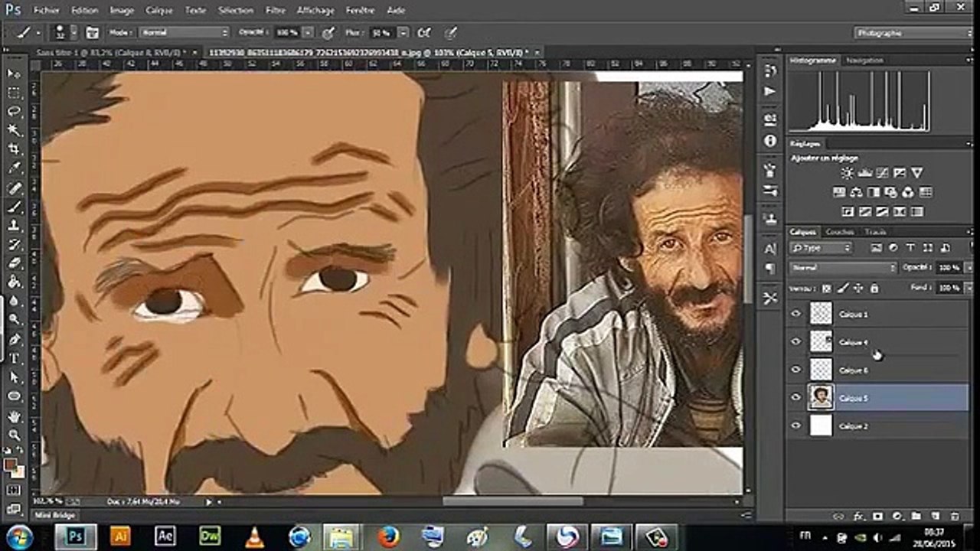The image size is (980, 551).
Task: Hide layer Calque 2
Action: [x=796, y=425]
